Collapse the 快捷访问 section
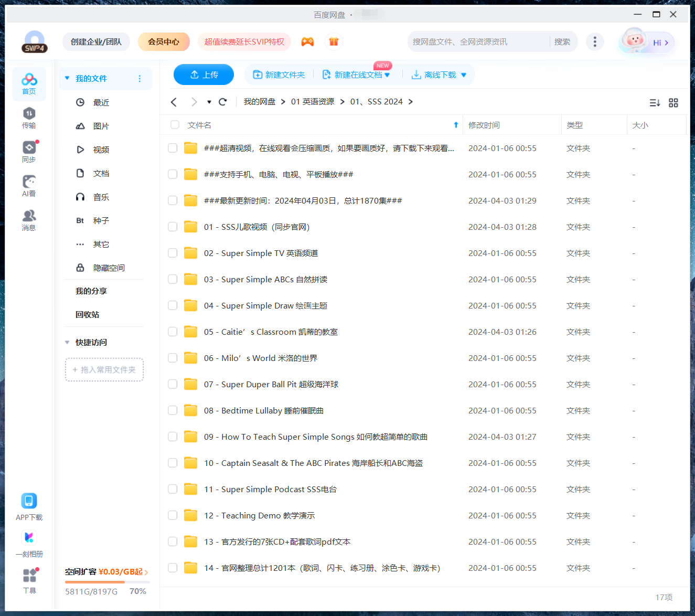The image size is (695, 616). [x=67, y=343]
